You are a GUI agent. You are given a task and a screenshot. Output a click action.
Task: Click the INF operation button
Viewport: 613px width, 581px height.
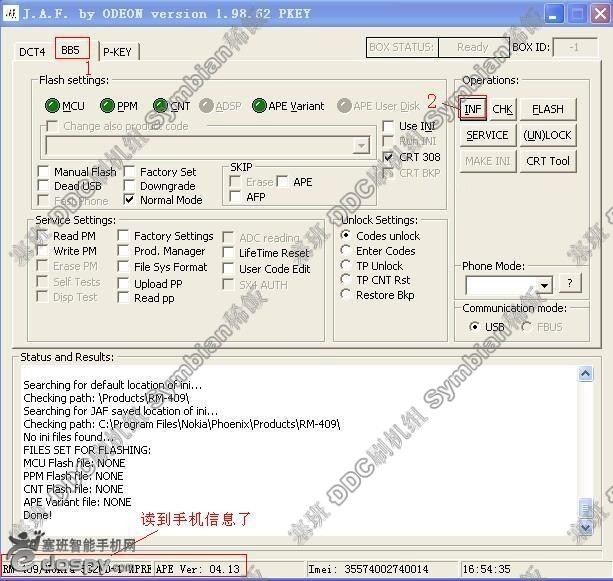[473, 109]
